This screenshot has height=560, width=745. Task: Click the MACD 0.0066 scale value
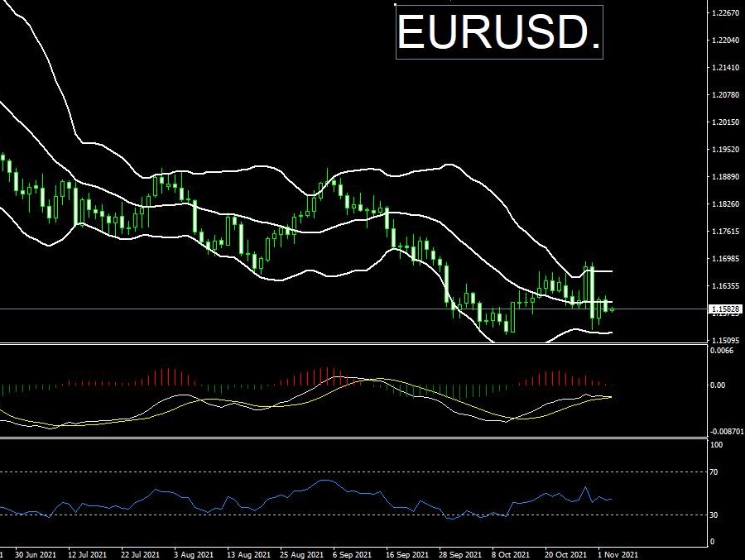pyautogui.click(x=723, y=351)
